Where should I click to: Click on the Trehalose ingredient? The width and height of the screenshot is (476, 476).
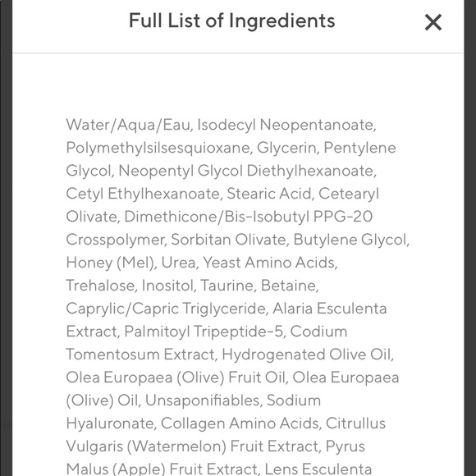[100, 286]
